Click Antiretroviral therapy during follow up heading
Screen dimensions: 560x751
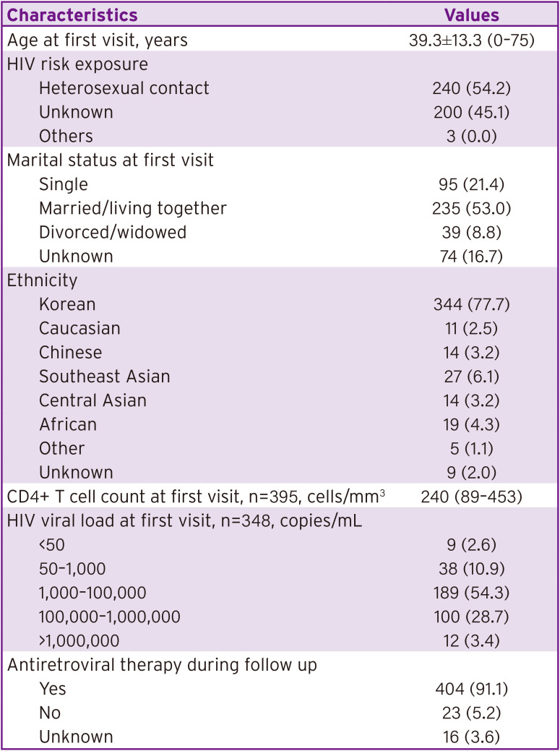[x=162, y=665]
